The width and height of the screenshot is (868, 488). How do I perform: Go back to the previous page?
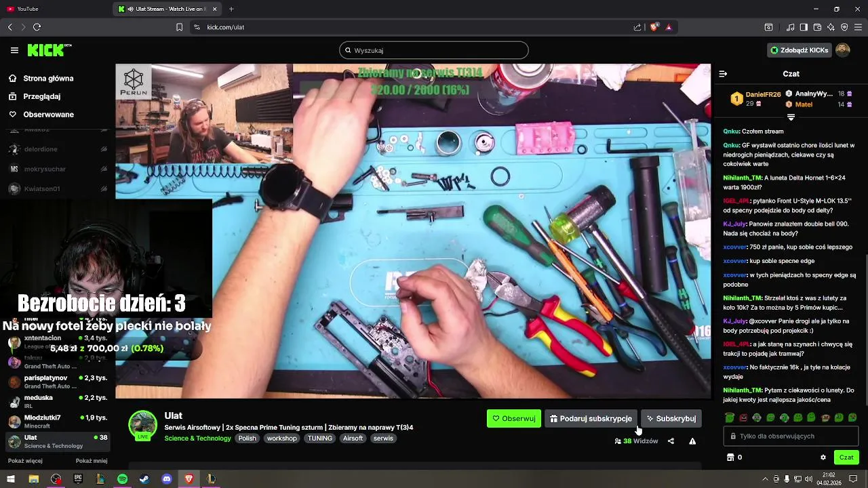click(x=10, y=27)
